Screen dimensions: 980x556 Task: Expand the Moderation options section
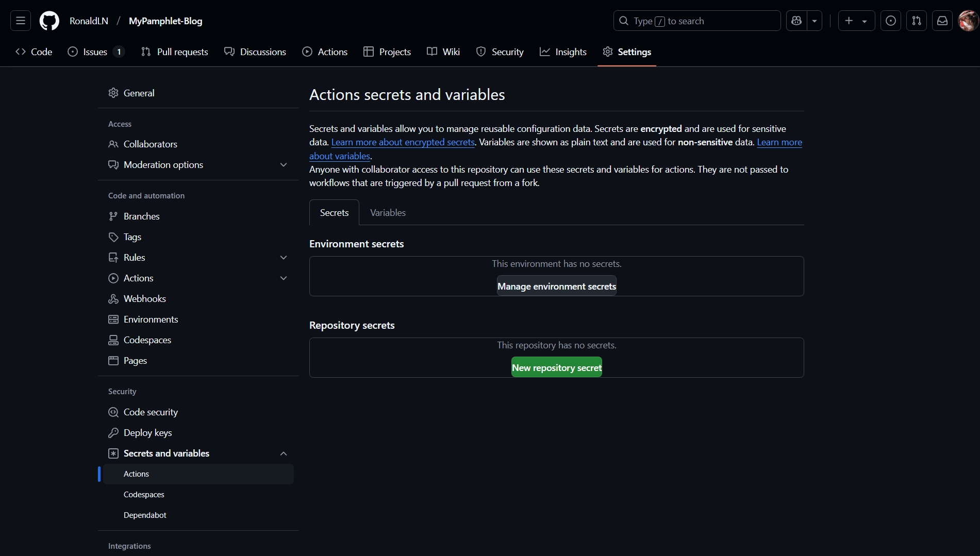click(283, 165)
